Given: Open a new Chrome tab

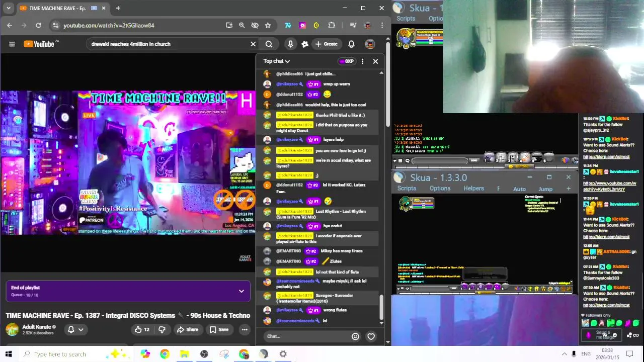Looking at the screenshot, I should tap(118, 8).
